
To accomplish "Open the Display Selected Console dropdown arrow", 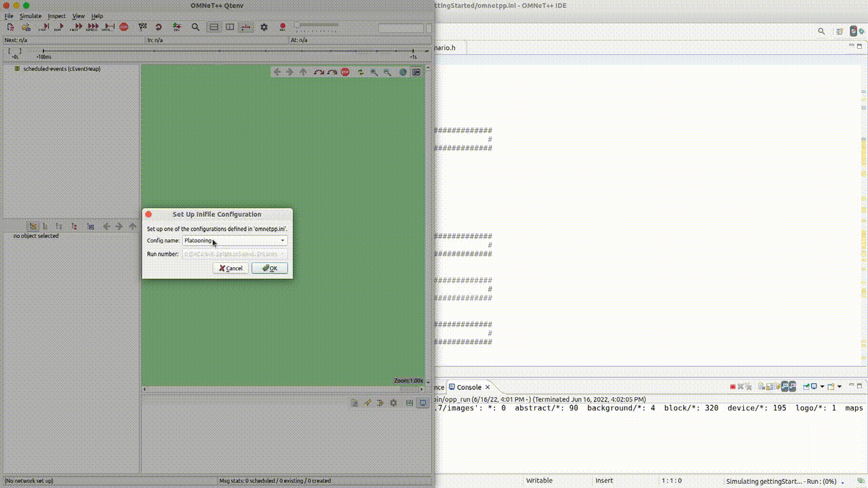I will [822, 388].
